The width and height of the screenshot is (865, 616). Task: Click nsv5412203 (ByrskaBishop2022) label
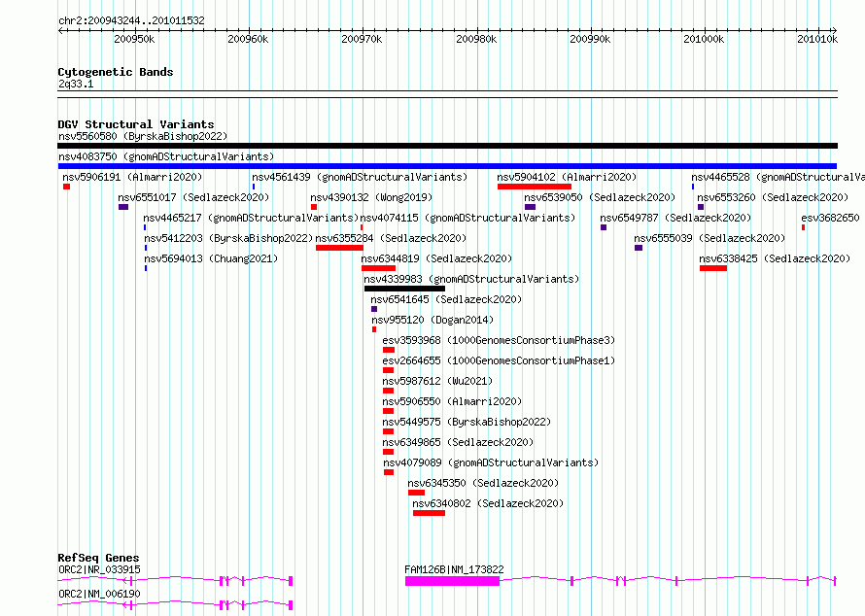(228, 238)
